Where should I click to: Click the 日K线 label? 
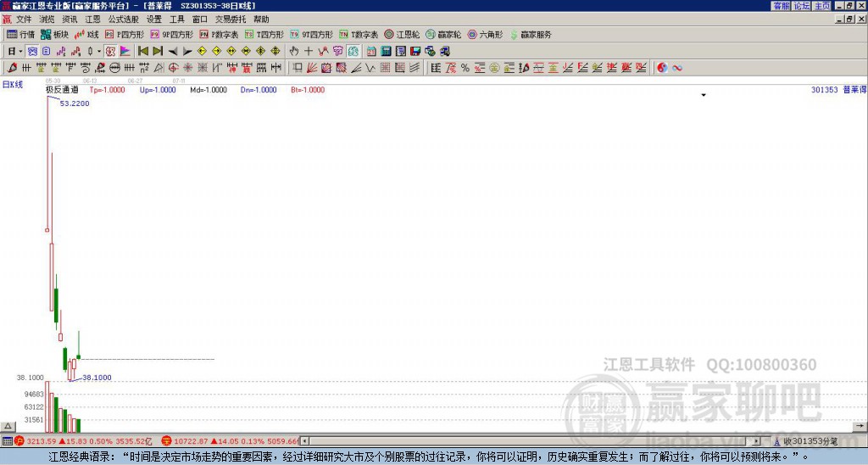pyautogui.click(x=13, y=85)
